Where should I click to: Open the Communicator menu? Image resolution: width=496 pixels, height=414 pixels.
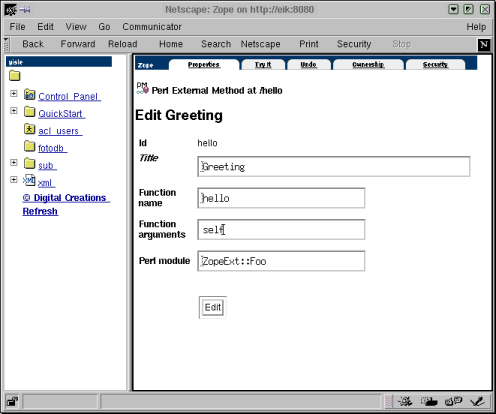click(152, 27)
